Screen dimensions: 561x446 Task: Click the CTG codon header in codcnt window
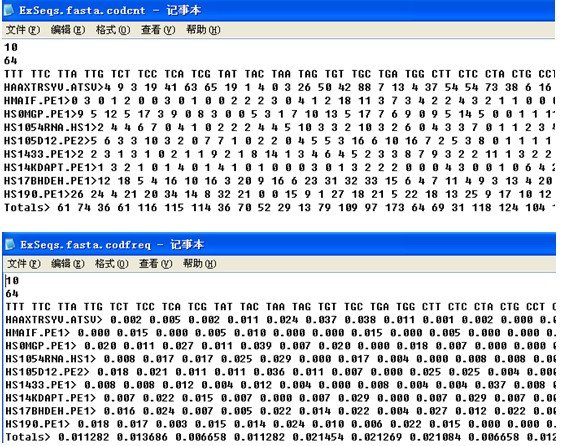click(522, 74)
